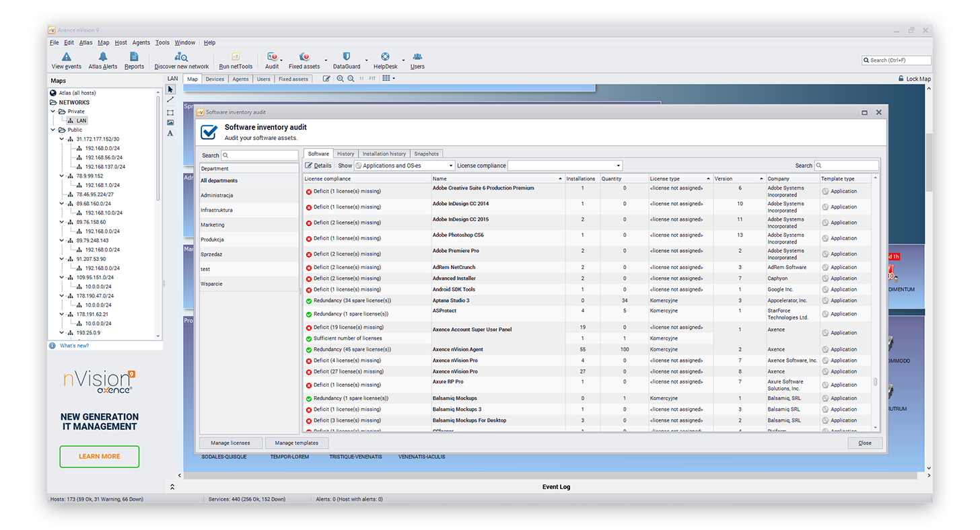Switch to the Installation history tab
The image size is (980, 530).
(384, 154)
